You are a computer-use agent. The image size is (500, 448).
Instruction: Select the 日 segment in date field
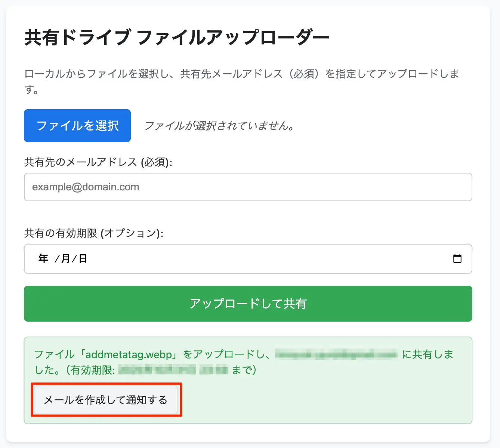(83, 258)
